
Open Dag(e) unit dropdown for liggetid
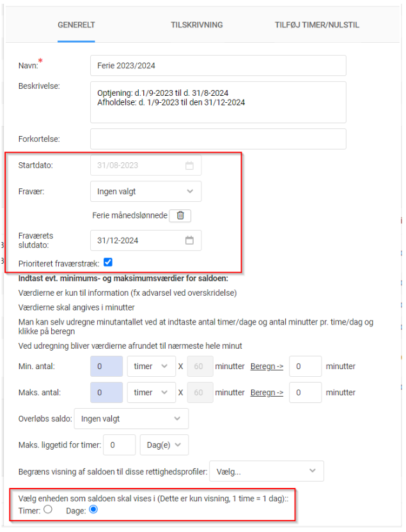tap(165, 445)
